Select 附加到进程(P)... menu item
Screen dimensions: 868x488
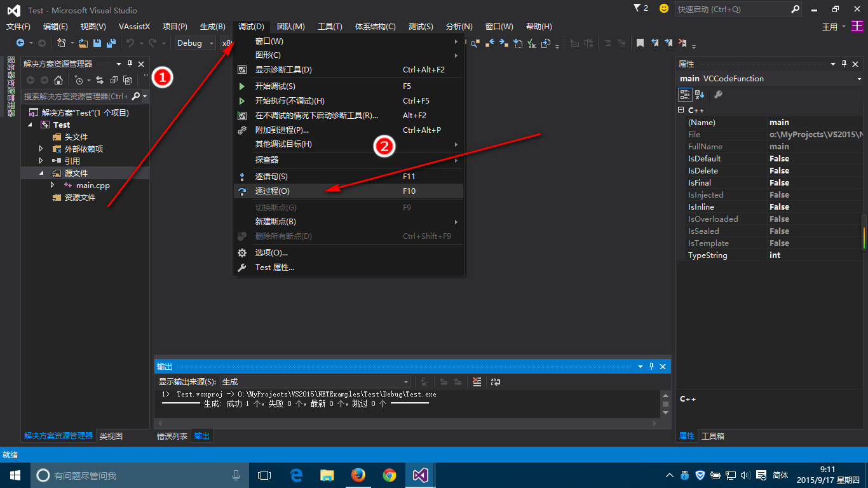[349, 130]
